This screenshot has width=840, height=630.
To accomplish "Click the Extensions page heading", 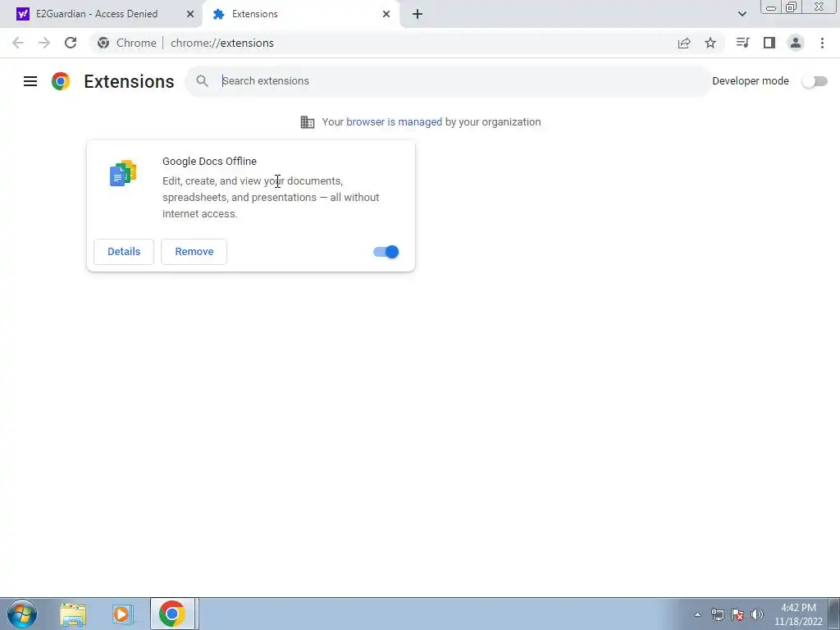I will tap(129, 81).
